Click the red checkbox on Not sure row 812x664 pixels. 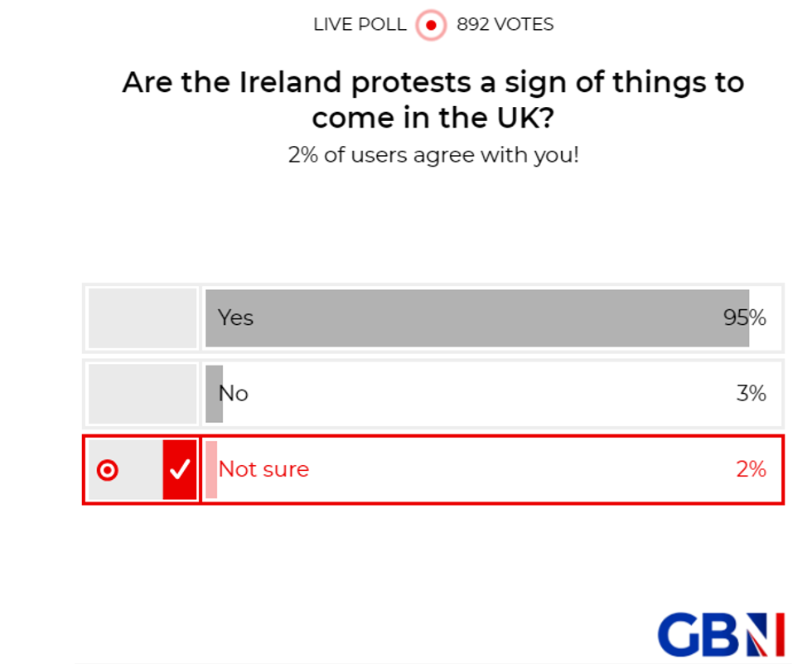[x=178, y=470]
